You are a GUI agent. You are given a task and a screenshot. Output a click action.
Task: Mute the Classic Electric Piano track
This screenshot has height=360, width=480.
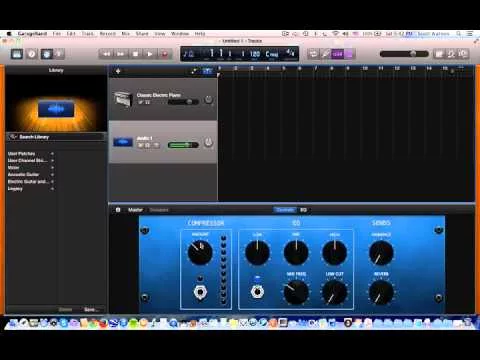tap(140, 102)
